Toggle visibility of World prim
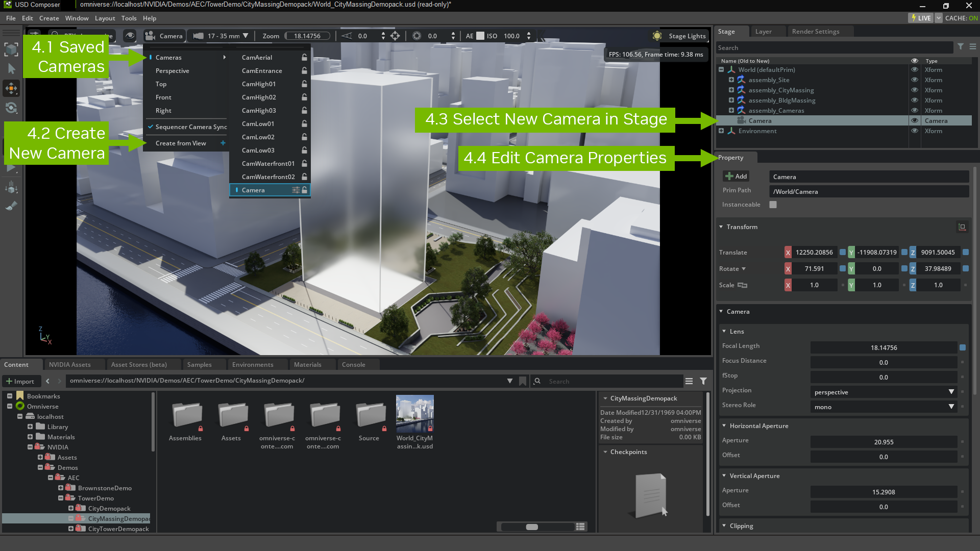980x551 pixels. click(x=915, y=69)
